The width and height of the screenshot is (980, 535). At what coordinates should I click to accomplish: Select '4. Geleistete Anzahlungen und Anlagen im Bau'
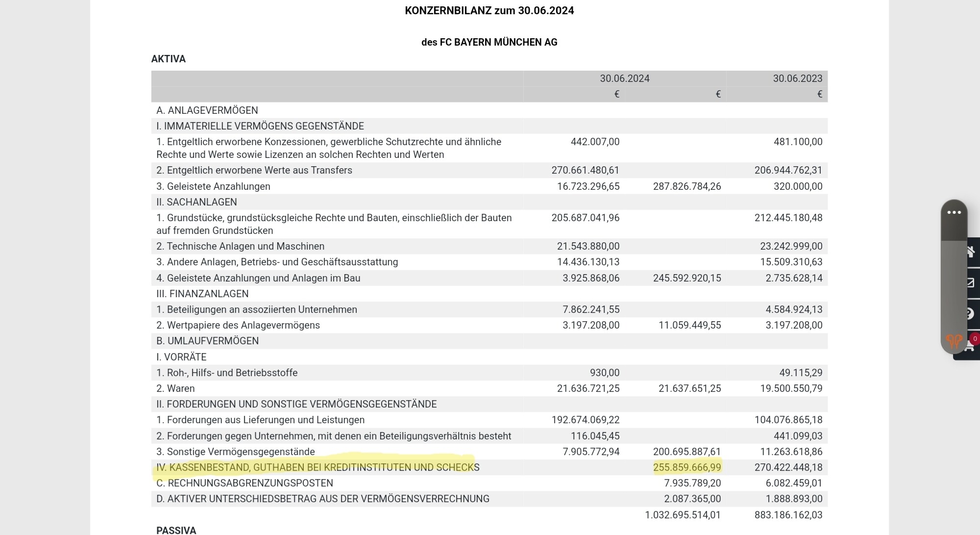258,278
